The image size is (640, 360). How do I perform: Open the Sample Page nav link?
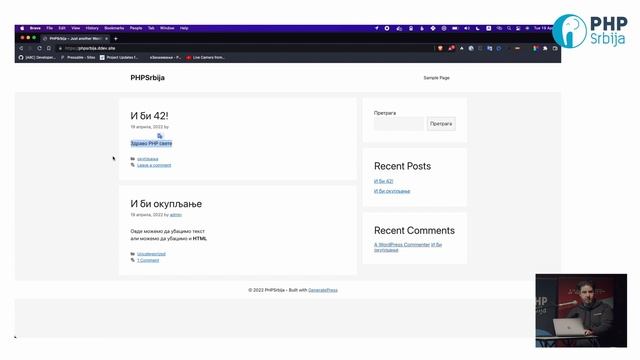click(x=436, y=78)
